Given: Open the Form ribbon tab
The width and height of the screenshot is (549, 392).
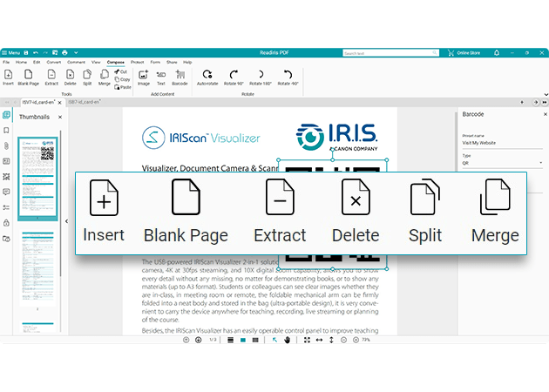Looking at the screenshot, I should pyautogui.click(x=155, y=63).
